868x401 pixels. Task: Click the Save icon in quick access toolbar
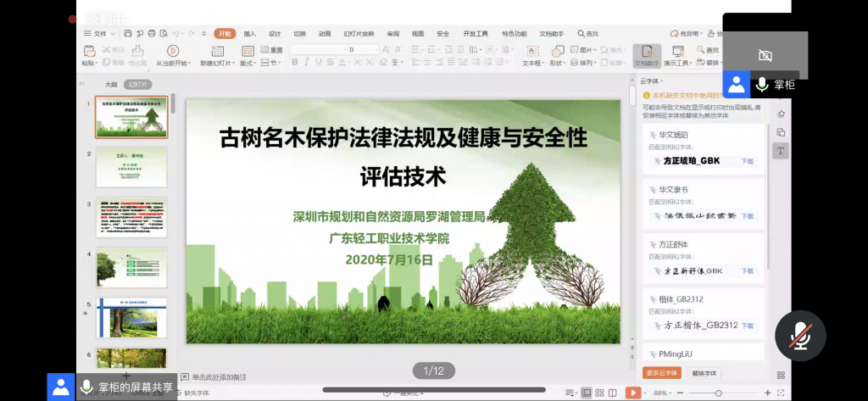pyautogui.click(x=128, y=33)
